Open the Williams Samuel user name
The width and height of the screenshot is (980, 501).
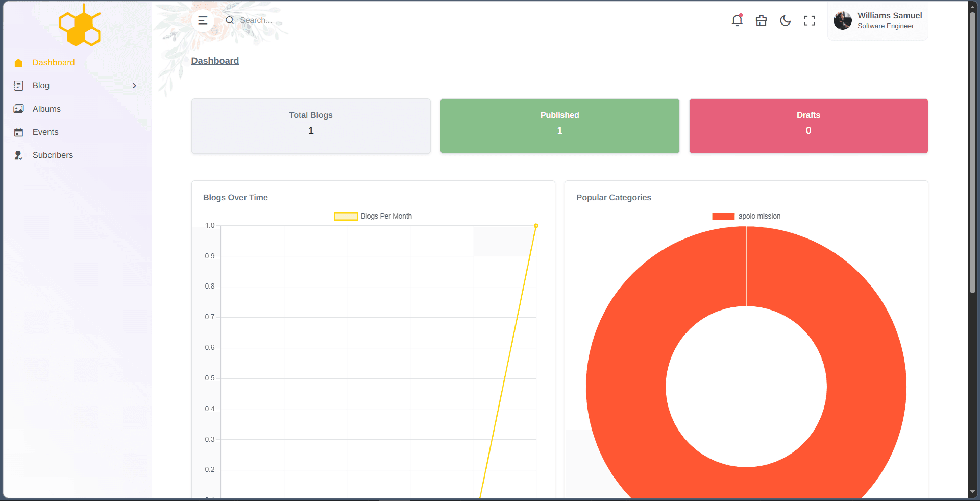click(890, 16)
